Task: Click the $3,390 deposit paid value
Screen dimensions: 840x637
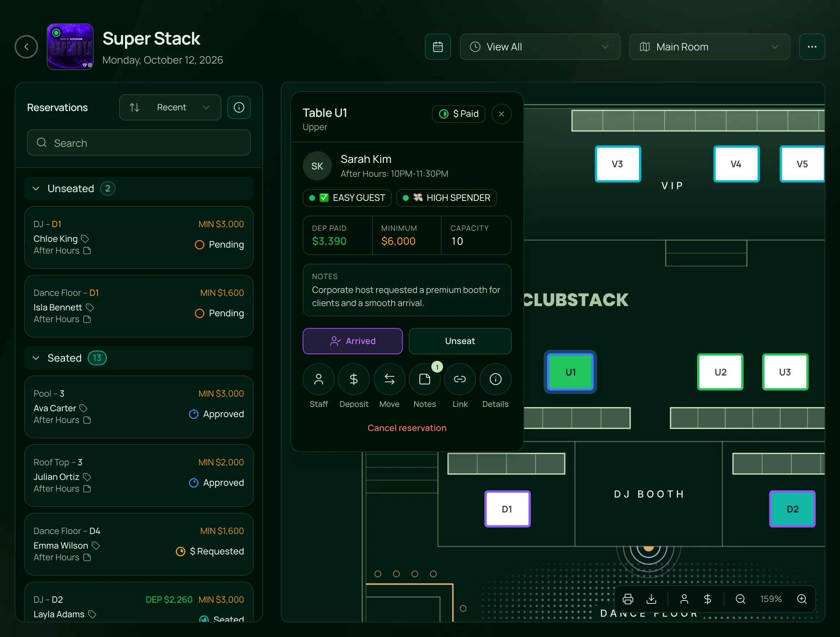Action: 329,241
